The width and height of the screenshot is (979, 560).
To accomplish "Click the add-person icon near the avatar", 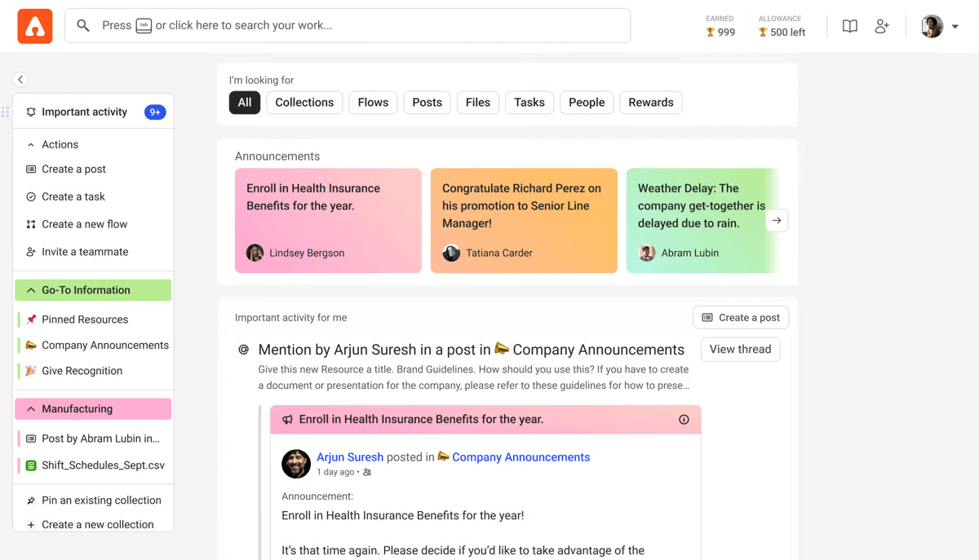I will click(882, 25).
